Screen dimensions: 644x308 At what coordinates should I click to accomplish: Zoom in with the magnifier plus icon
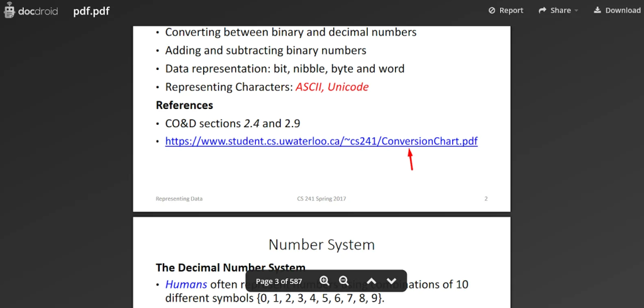(x=325, y=281)
